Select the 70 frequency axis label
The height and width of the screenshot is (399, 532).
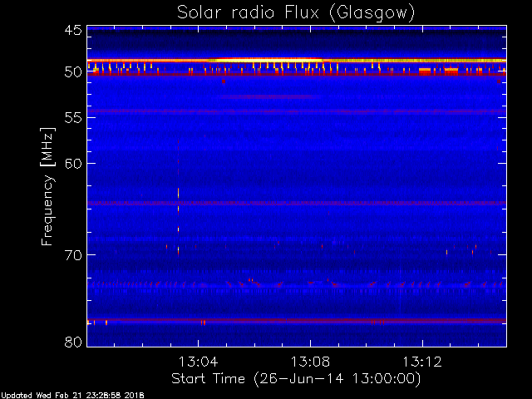(x=73, y=255)
